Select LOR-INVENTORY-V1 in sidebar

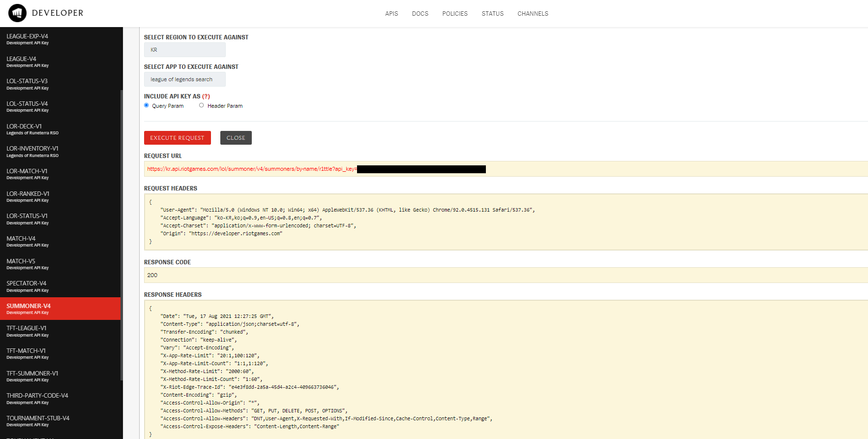pos(60,152)
